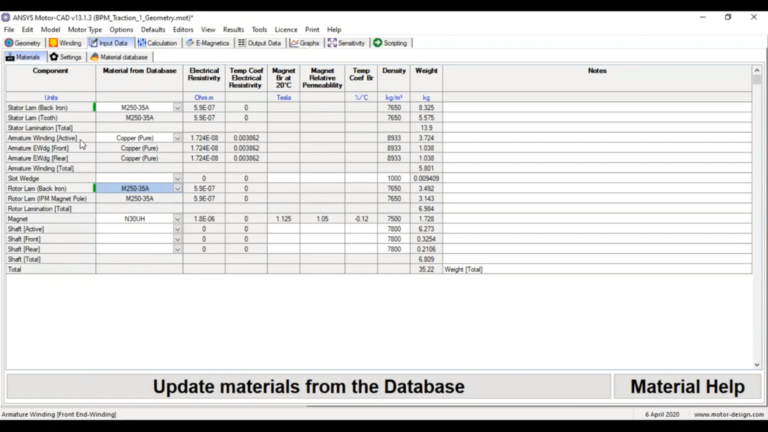
Task: Click Update materials from the Database button
Action: pos(309,387)
